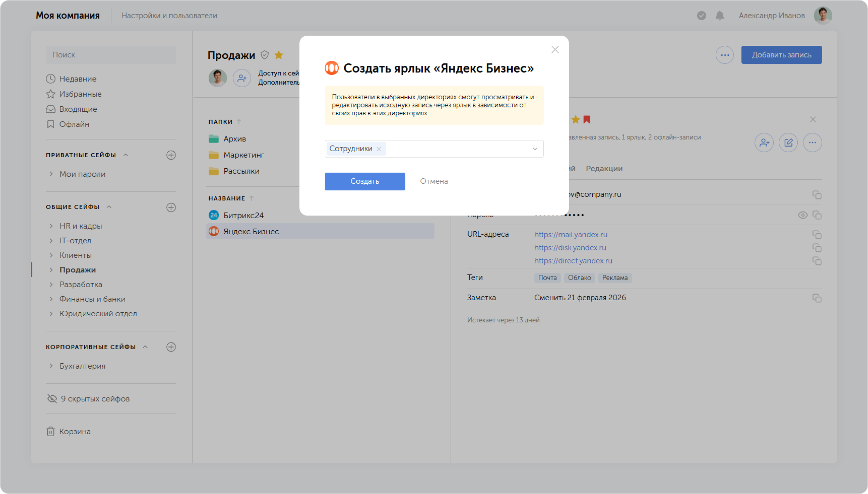
Task: Add a new shared safe plus icon
Action: [x=171, y=207]
